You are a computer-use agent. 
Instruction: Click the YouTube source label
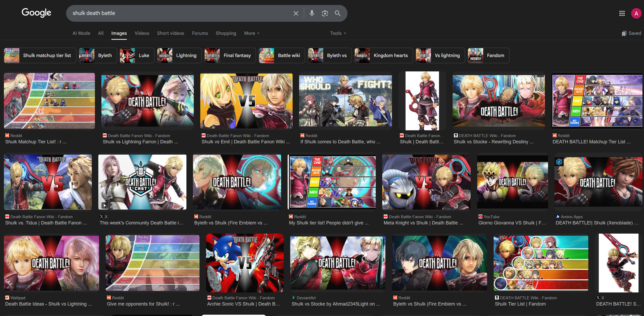click(491, 217)
